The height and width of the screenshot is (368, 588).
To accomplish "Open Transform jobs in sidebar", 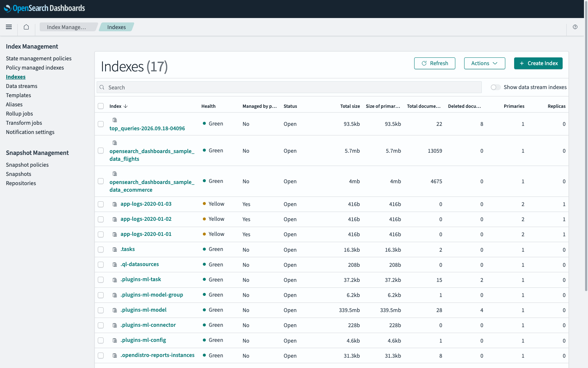I will (24, 123).
